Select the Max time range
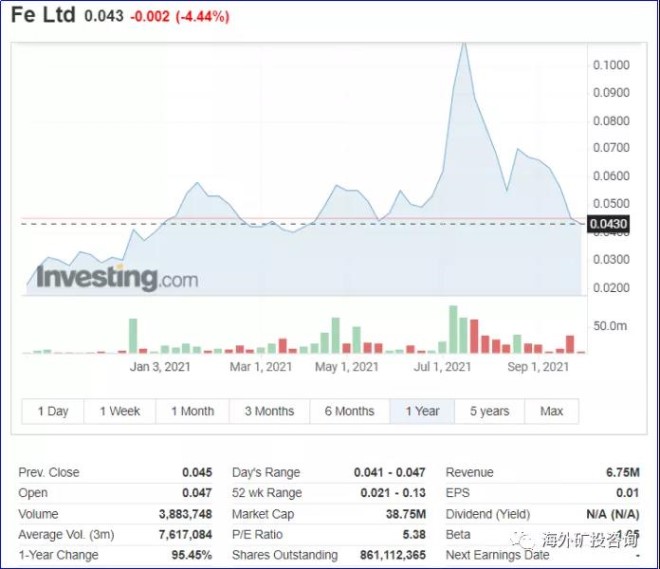The height and width of the screenshot is (569, 660). [x=551, y=411]
